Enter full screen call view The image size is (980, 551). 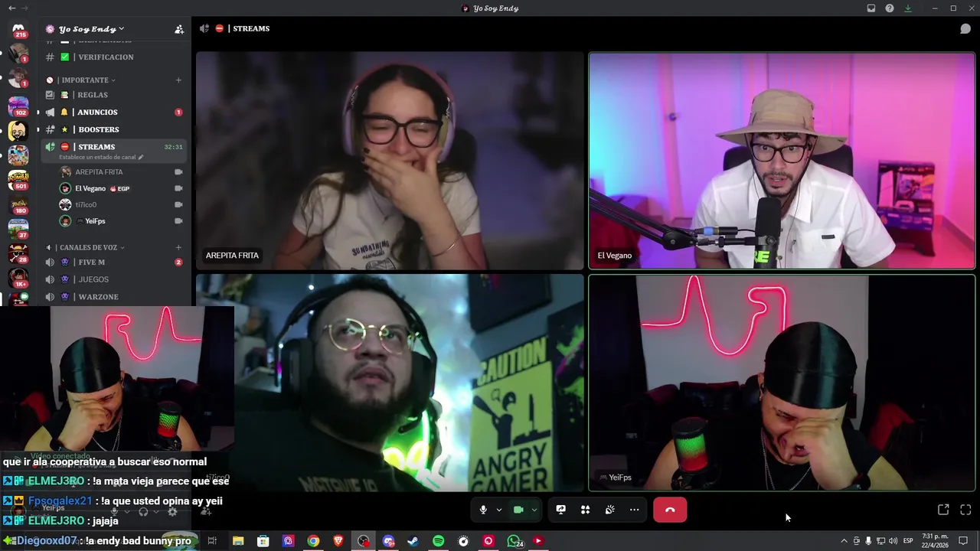click(x=965, y=510)
